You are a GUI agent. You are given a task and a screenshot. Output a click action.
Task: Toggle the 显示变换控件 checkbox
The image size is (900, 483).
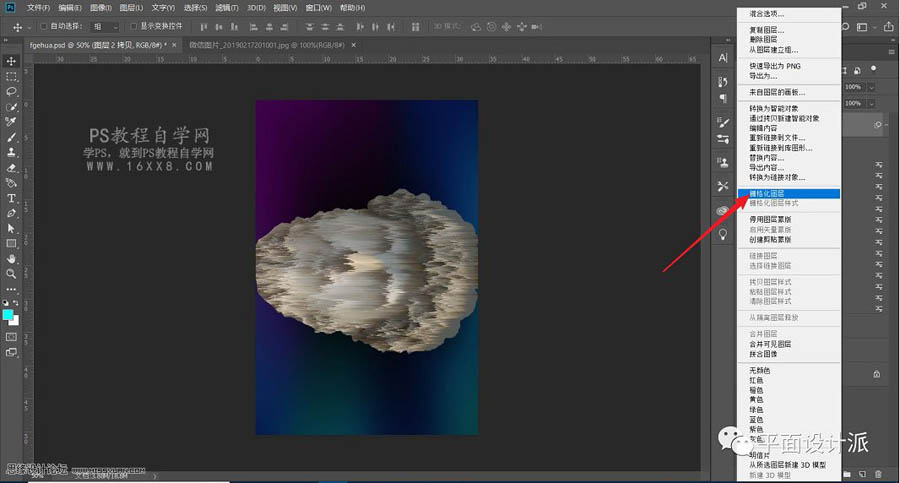132,26
